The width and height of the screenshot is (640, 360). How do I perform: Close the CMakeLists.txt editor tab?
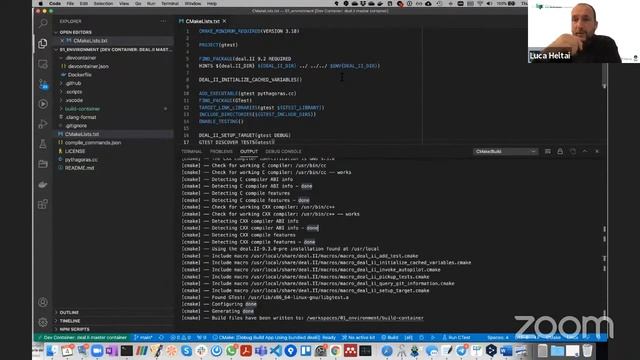pos(224,21)
